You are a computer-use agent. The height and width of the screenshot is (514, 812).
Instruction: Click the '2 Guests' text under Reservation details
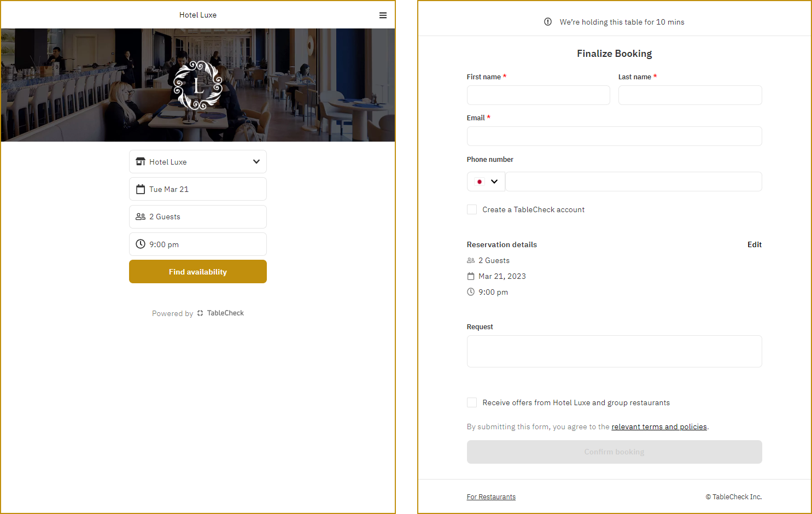point(494,260)
